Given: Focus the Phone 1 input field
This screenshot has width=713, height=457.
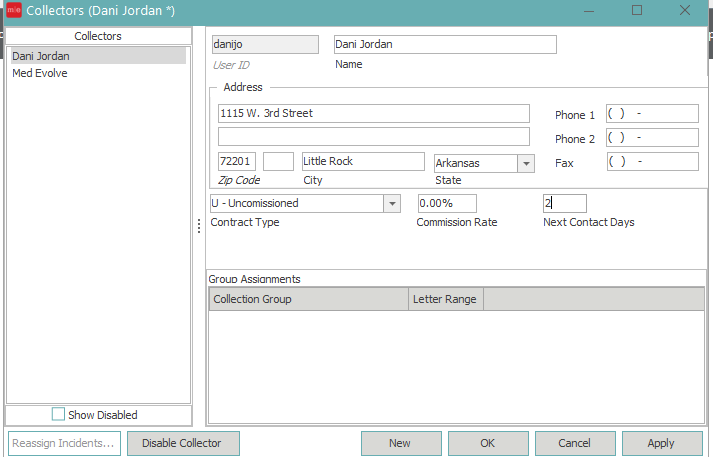Looking at the screenshot, I should click(x=652, y=114).
